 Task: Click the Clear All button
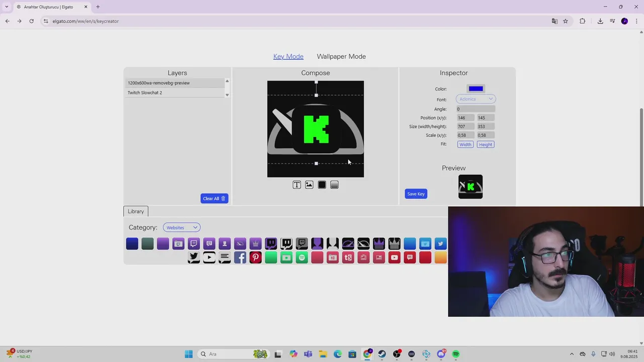[x=214, y=199]
